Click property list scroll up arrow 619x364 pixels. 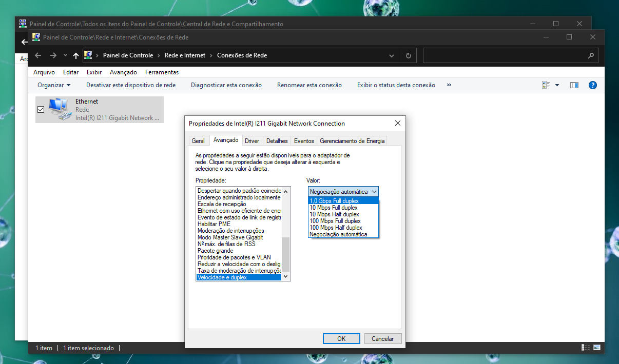coord(286,191)
